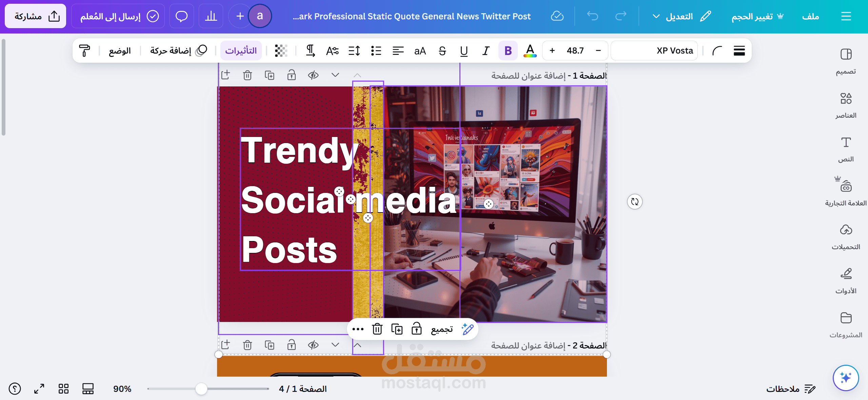This screenshot has height=400, width=868.
Task: Duplicate selection in floating toolbar
Action: pos(397,329)
